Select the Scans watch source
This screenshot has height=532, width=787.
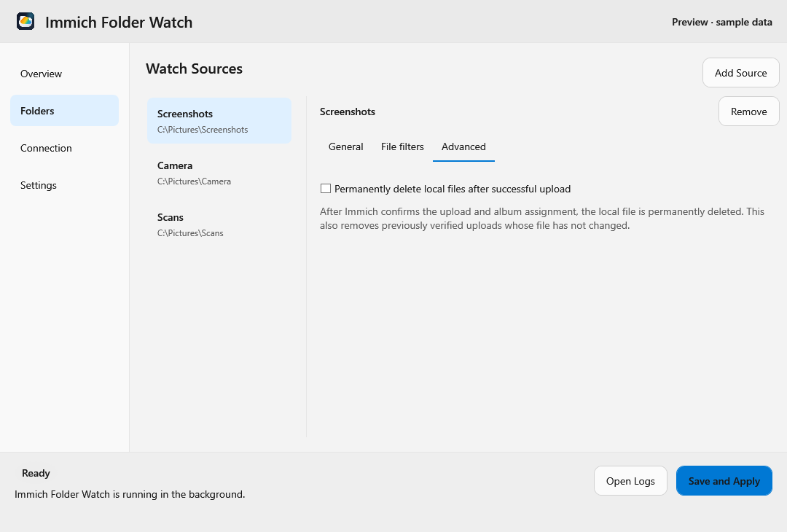tap(219, 224)
